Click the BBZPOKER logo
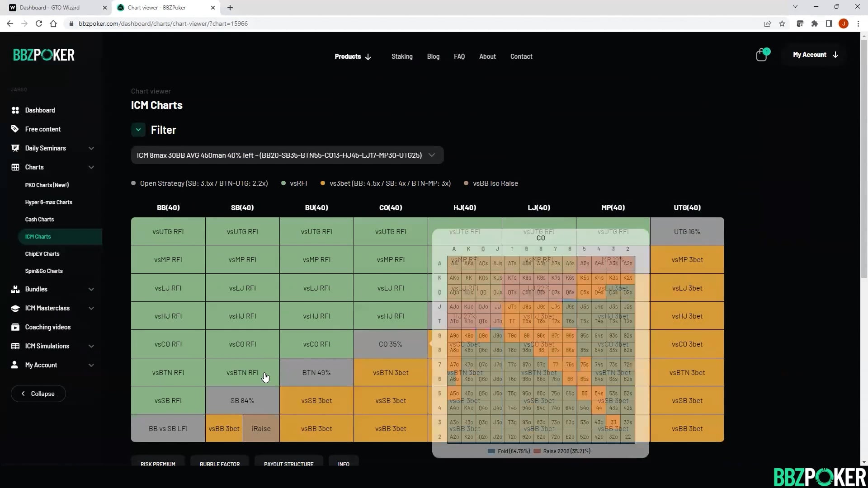Image resolution: width=868 pixels, height=488 pixels. tap(44, 55)
